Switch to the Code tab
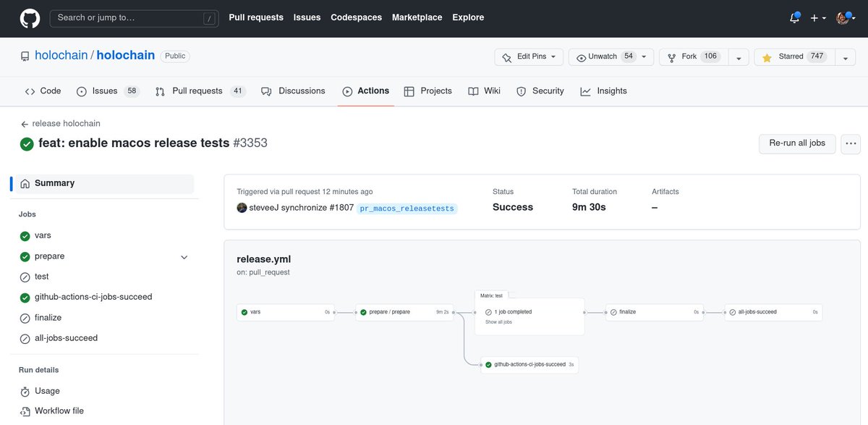Screen dimensions: 868x425 43,91
